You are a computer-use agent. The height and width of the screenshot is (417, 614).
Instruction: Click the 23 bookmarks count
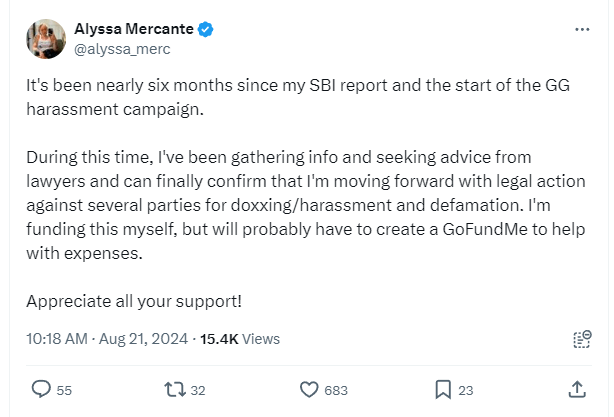tap(465, 390)
